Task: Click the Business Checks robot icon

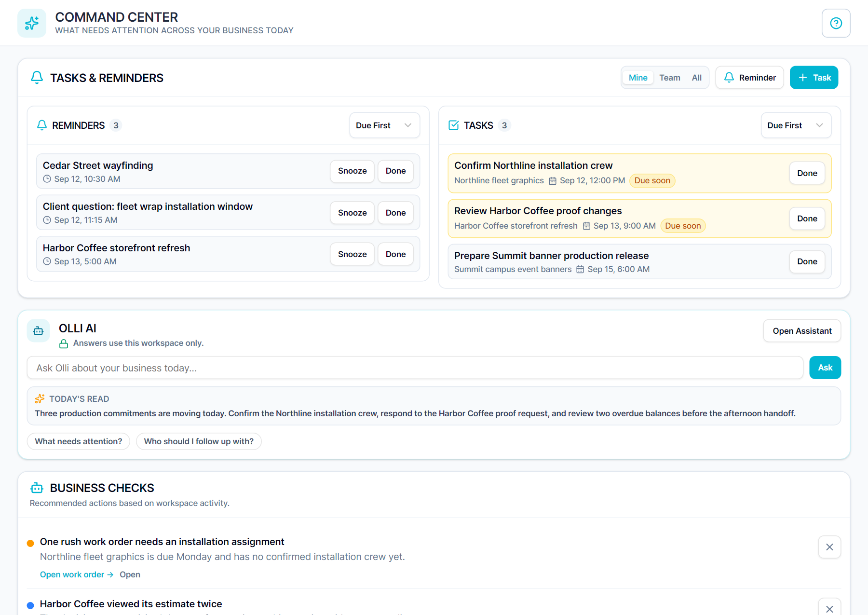Action: 37,488
